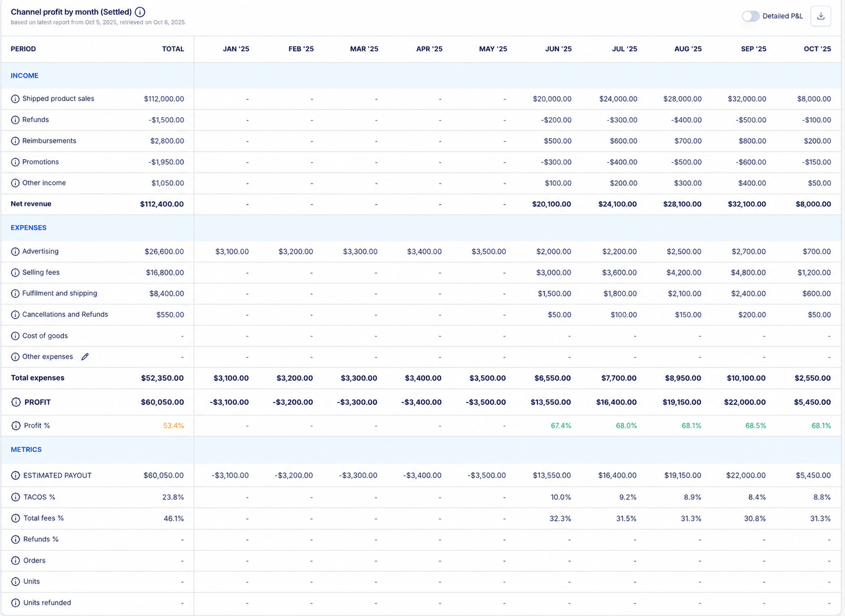This screenshot has width=845, height=616.
Task: Show info for Refunds % metric
Action: [x=16, y=540]
